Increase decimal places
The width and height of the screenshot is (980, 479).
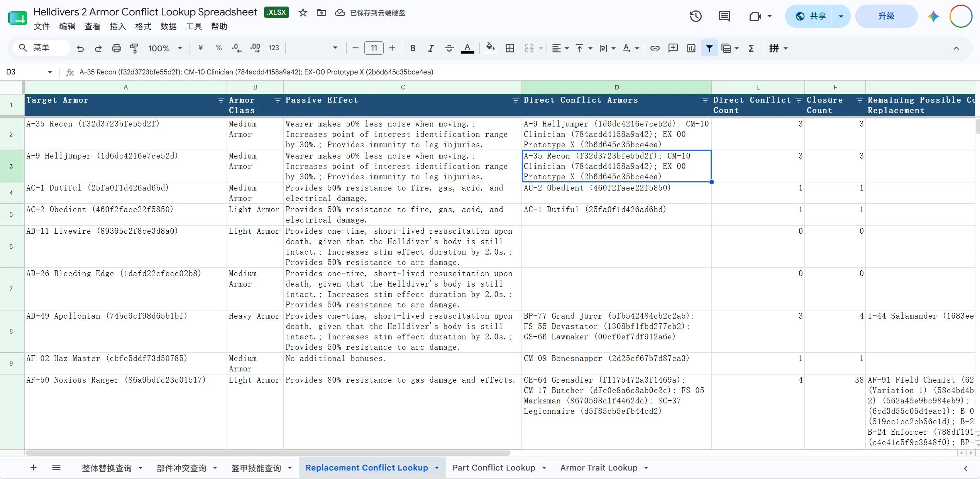tap(255, 48)
